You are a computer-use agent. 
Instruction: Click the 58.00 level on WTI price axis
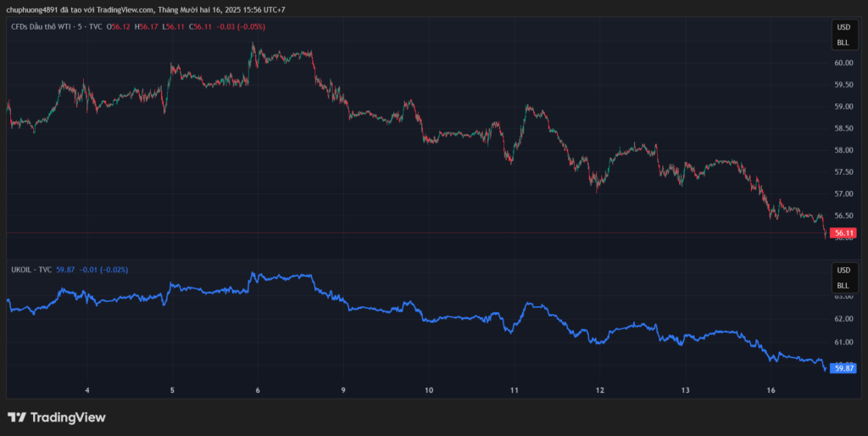(x=843, y=150)
